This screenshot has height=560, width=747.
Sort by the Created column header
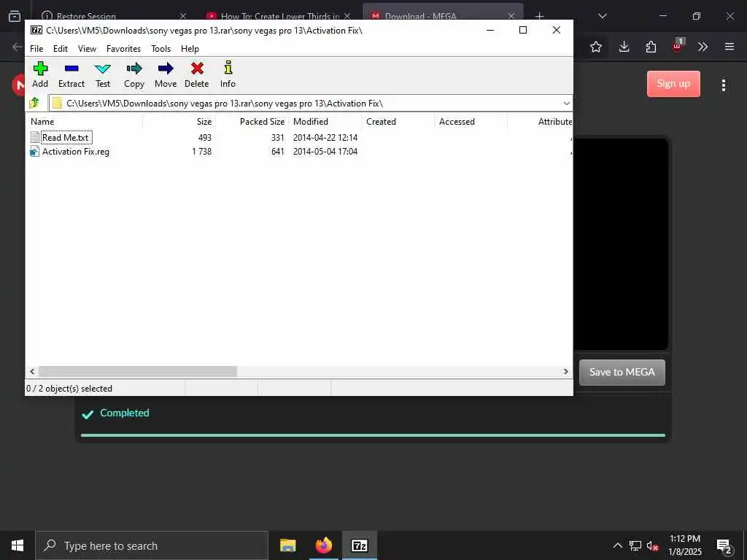[398, 122]
